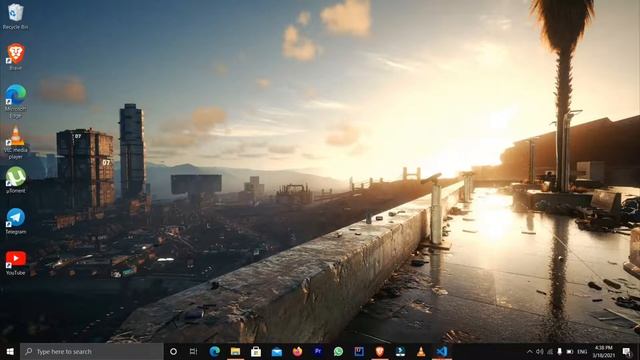Open the Windows Start menu

tap(10, 351)
